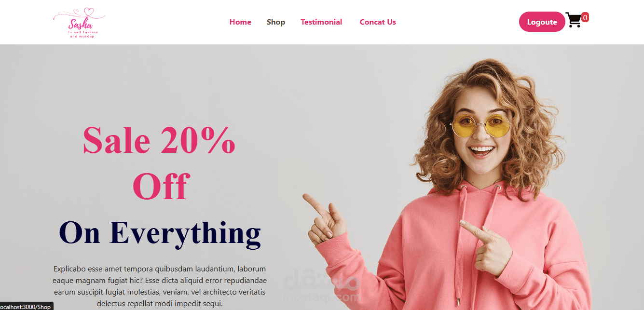Screen dimensions: 644x310
Task: Click the Sasha brand logo
Action: coord(79,22)
